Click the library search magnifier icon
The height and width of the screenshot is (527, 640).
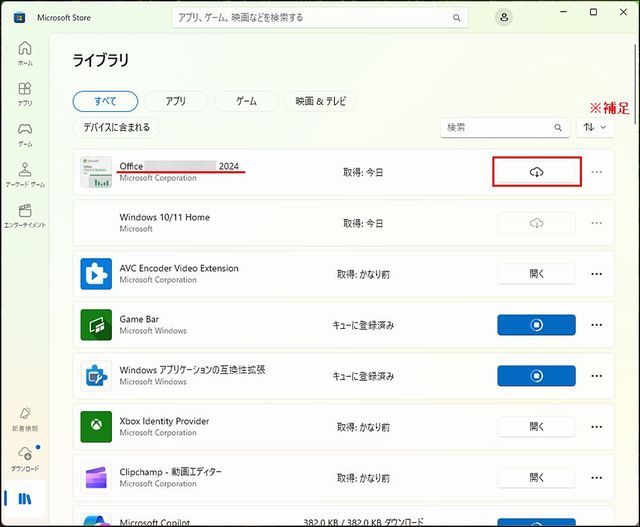pos(558,127)
